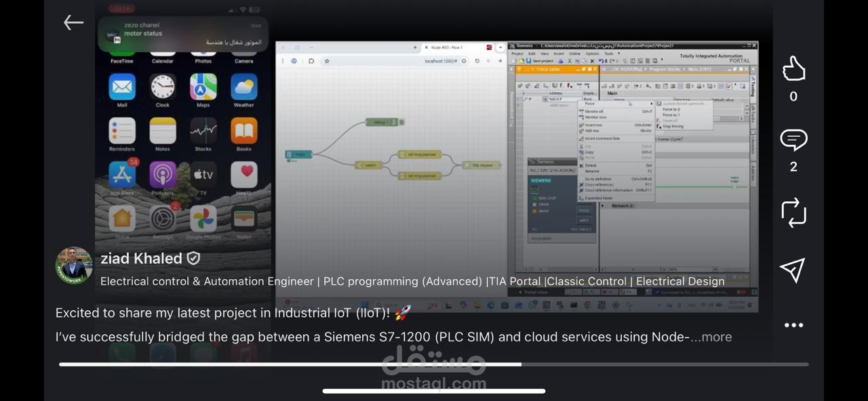Open the three-dot more options menu
Viewport: 868px width, 401px height.
click(793, 325)
